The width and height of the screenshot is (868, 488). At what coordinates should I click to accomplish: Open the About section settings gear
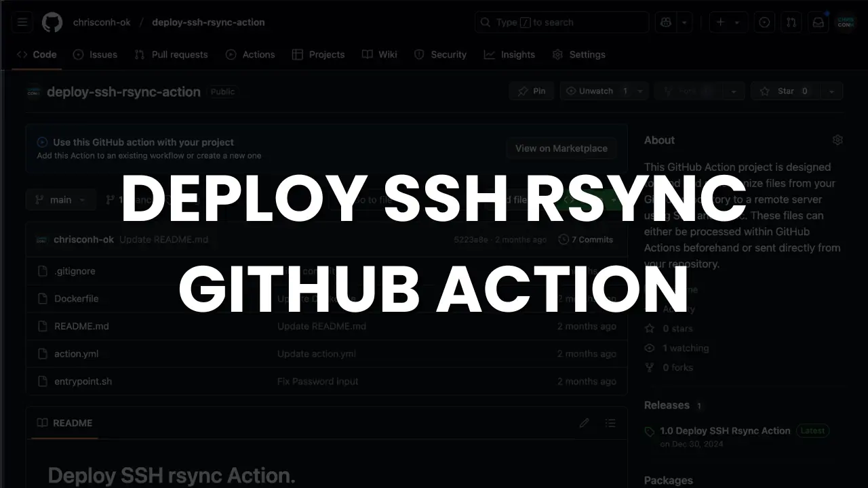(837, 140)
